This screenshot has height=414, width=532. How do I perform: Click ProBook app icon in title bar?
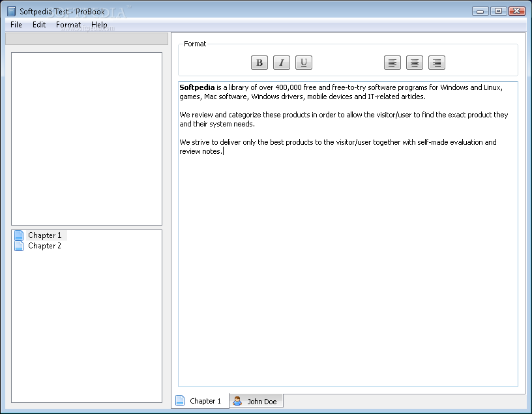tap(11, 11)
